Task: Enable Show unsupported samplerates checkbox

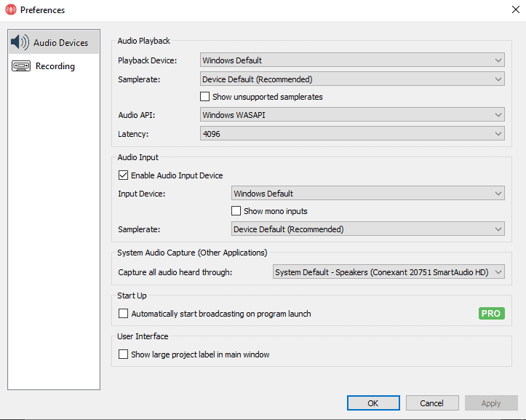Action: [204, 97]
